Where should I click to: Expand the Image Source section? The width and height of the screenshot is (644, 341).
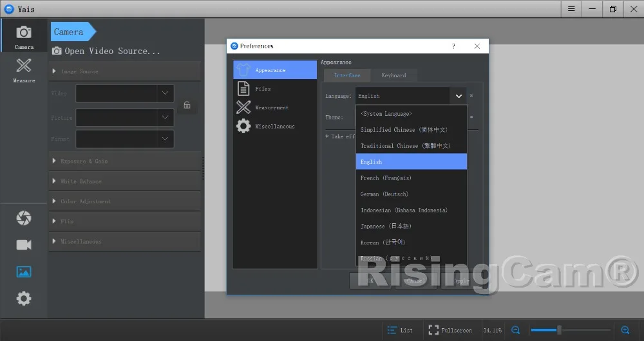click(x=125, y=71)
